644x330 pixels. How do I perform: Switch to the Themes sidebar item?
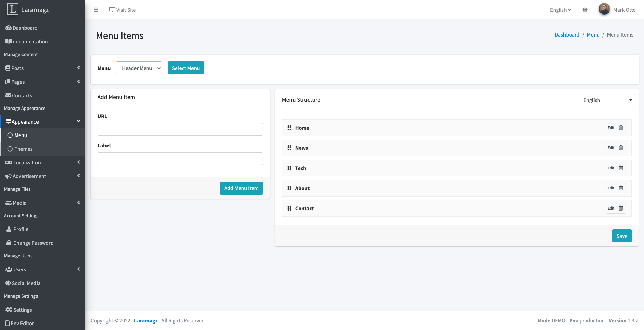[23, 149]
